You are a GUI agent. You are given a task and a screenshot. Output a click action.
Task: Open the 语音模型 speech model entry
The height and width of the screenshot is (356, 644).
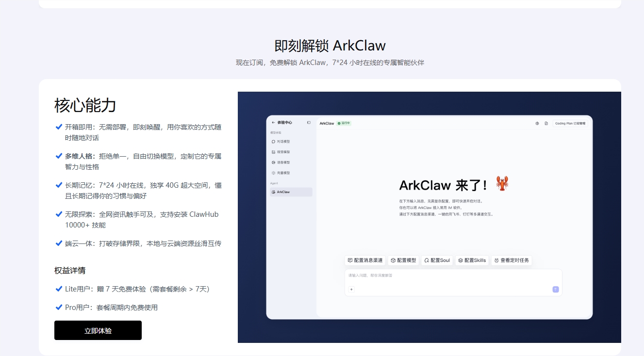point(273,162)
